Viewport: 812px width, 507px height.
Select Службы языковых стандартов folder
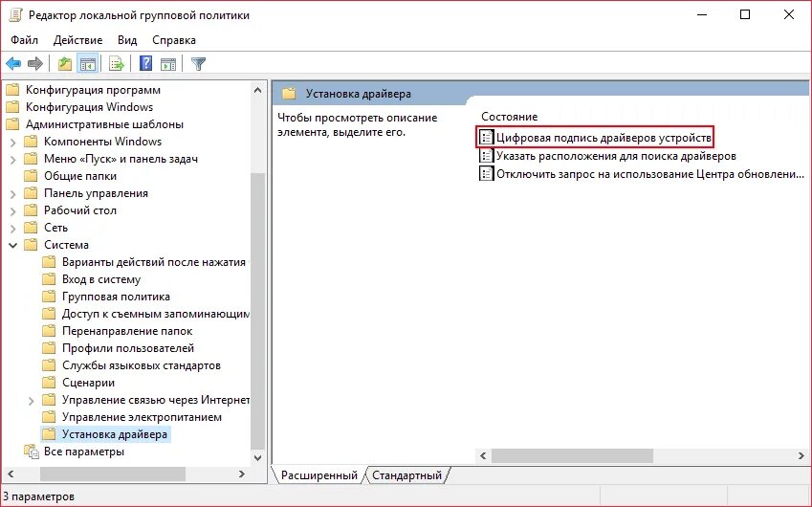coord(142,365)
